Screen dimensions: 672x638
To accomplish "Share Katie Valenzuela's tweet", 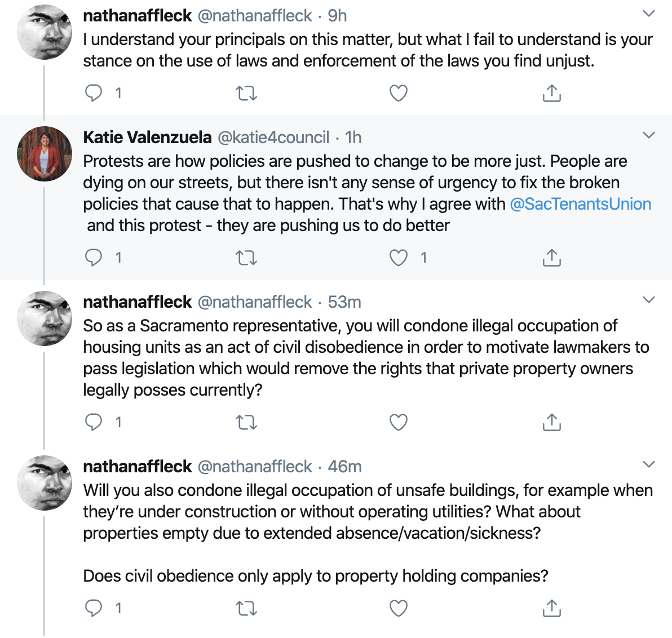I will click(551, 258).
